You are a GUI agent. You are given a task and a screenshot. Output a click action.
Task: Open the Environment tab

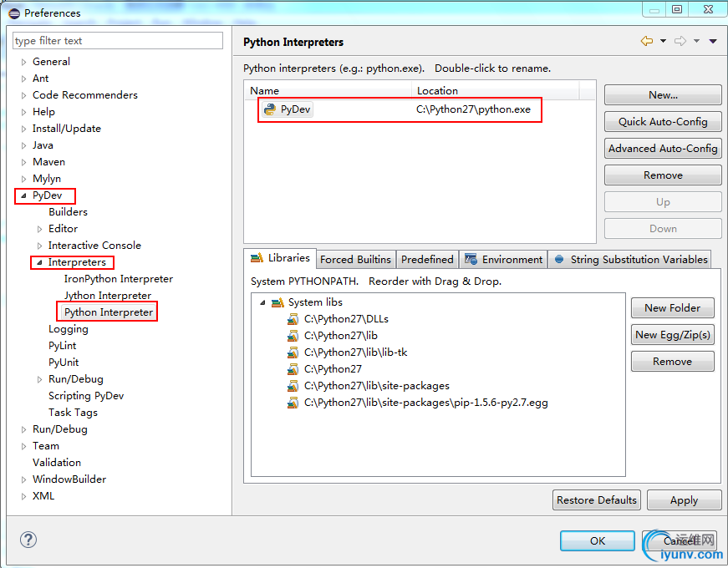coord(504,260)
